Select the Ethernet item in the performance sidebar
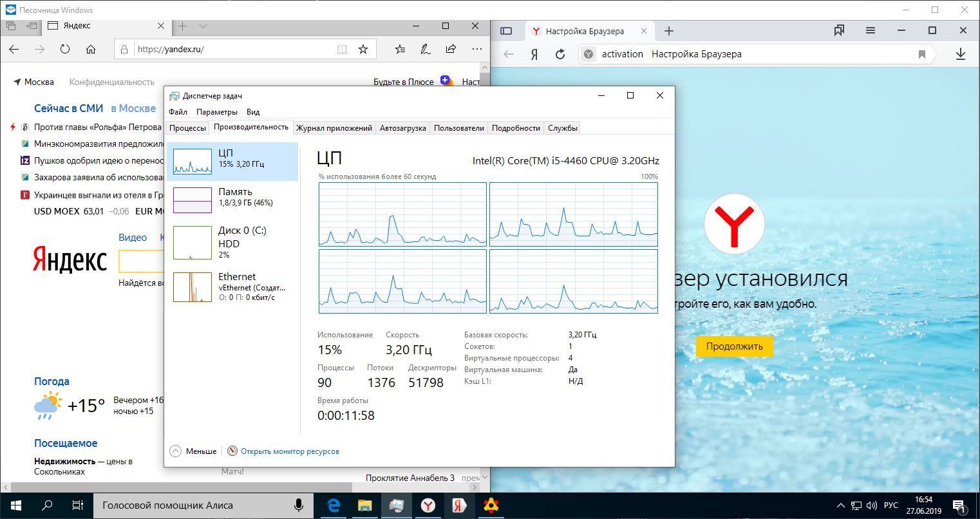The height and width of the screenshot is (519, 980). pos(232,287)
